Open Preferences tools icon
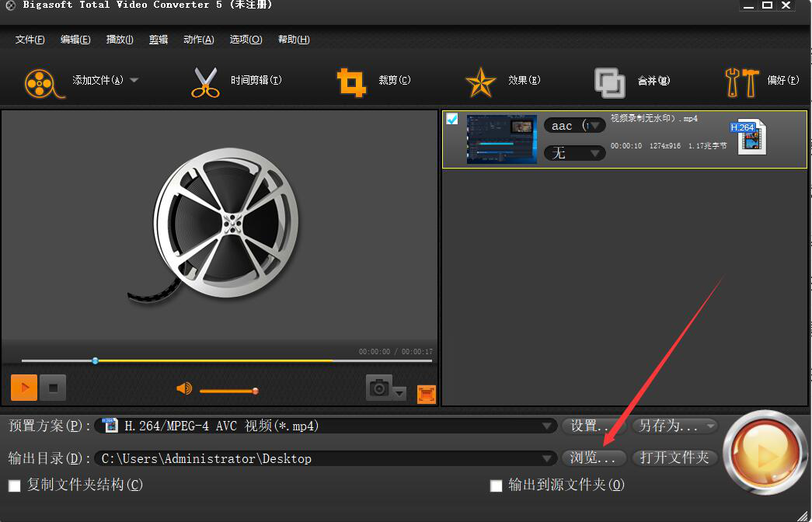 pyautogui.click(x=741, y=82)
